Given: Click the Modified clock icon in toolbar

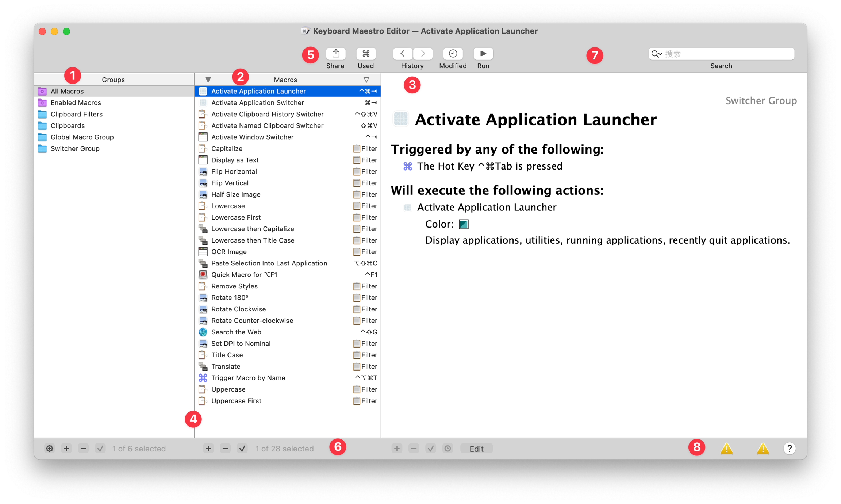Looking at the screenshot, I should click(x=453, y=54).
